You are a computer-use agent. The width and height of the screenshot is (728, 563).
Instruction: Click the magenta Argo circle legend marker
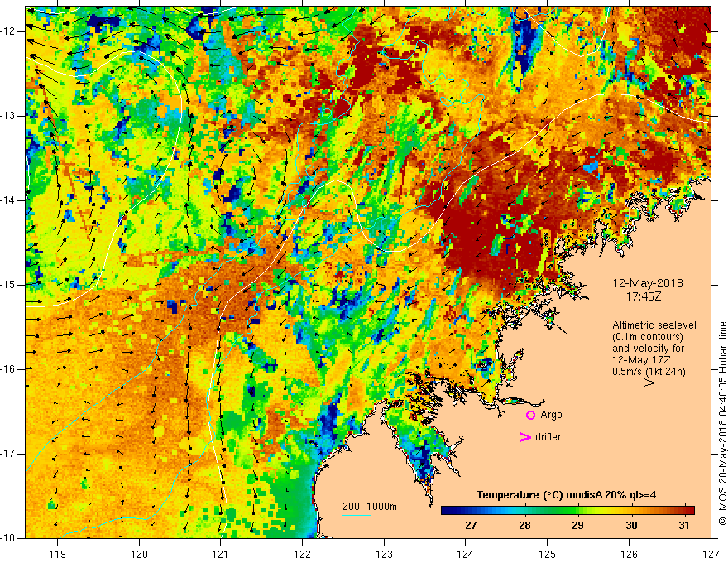click(x=530, y=415)
